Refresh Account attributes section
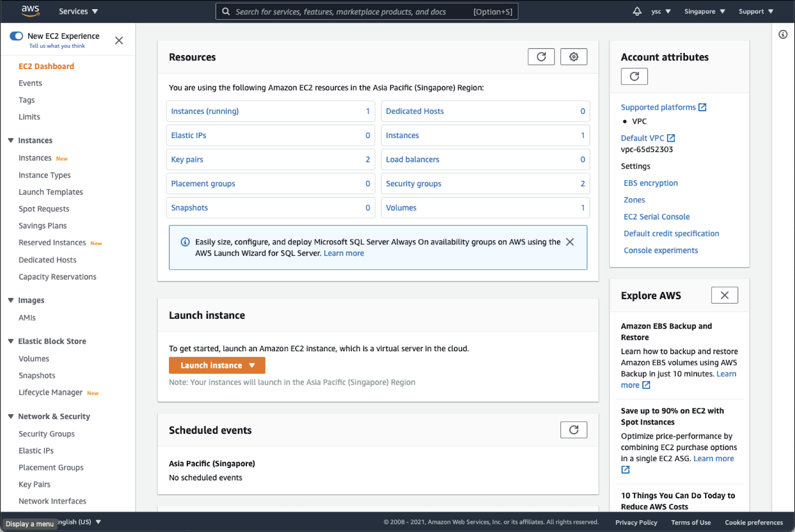 tap(634, 76)
